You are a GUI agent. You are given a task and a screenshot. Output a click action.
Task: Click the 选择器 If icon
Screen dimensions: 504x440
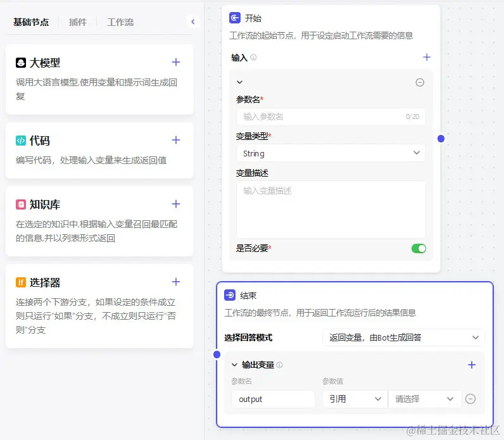(21, 282)
